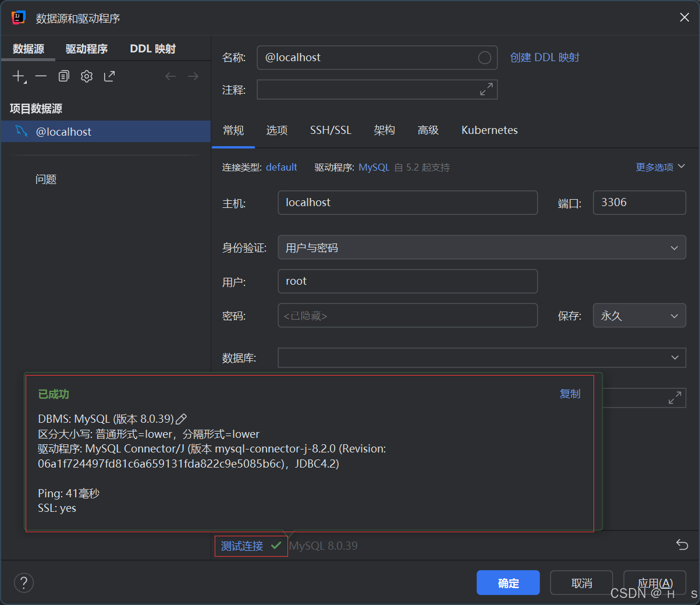
Task: Click inside the 主机 host field
Action: point(407,202)
